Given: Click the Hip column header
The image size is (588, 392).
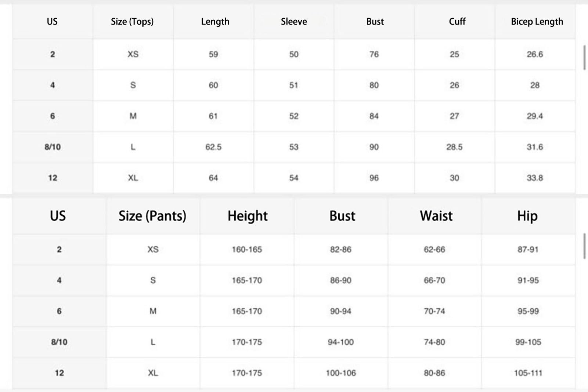Looking at the screenshot, I should (527, 216).
